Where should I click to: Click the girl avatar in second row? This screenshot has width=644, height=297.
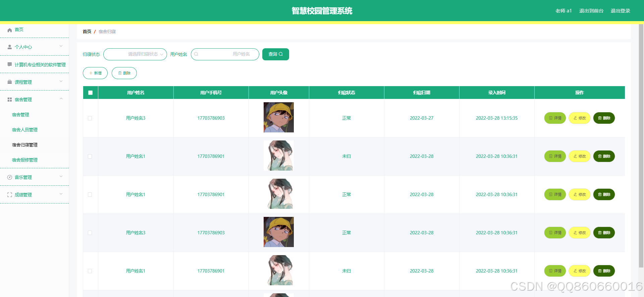(x=279, y=156)
